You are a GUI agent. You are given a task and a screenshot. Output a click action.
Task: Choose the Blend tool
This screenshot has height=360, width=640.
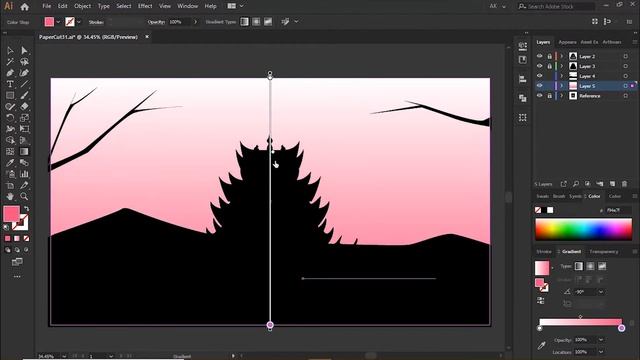[24, 163]
